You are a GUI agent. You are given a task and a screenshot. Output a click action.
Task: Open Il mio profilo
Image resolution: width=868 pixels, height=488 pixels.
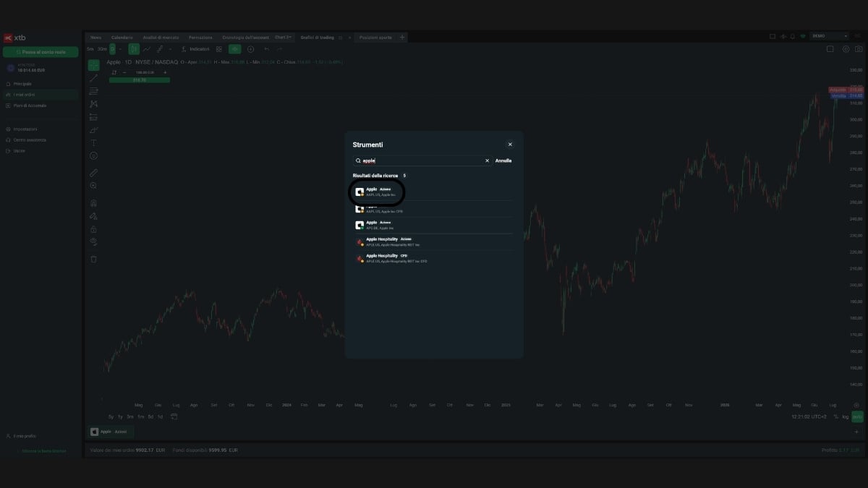[x=20, y=436]
